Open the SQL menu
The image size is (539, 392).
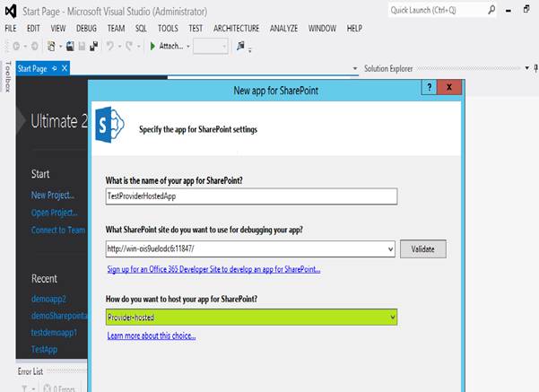tap(141, 28)
